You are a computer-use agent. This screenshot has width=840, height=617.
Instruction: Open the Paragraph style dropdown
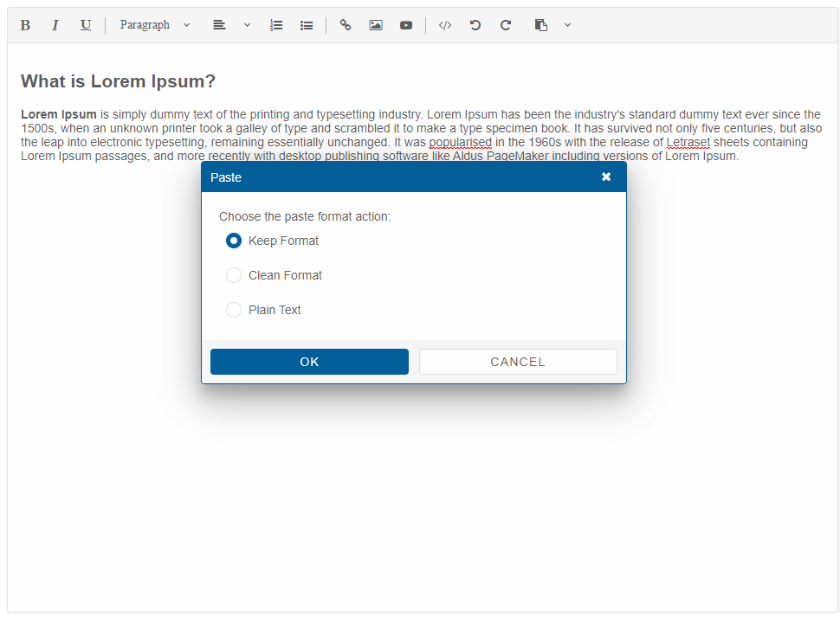coord(154,25)
